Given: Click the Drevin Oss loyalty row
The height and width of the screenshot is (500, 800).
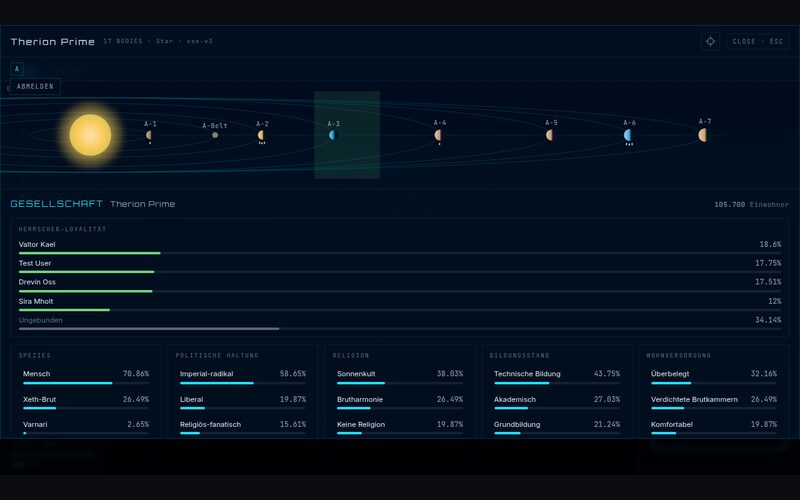Looking at the screenshot, I should (x=399, y=285).
